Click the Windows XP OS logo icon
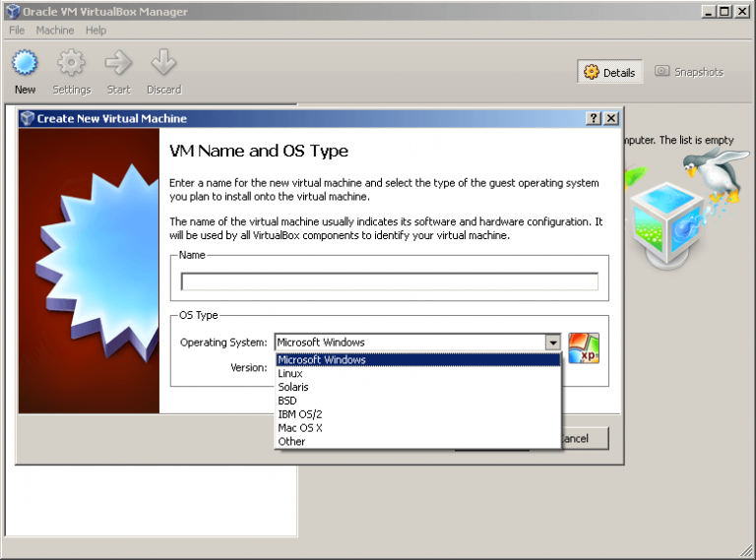The height and width of the screenshot is (560, 756). (x=584, y=347)
